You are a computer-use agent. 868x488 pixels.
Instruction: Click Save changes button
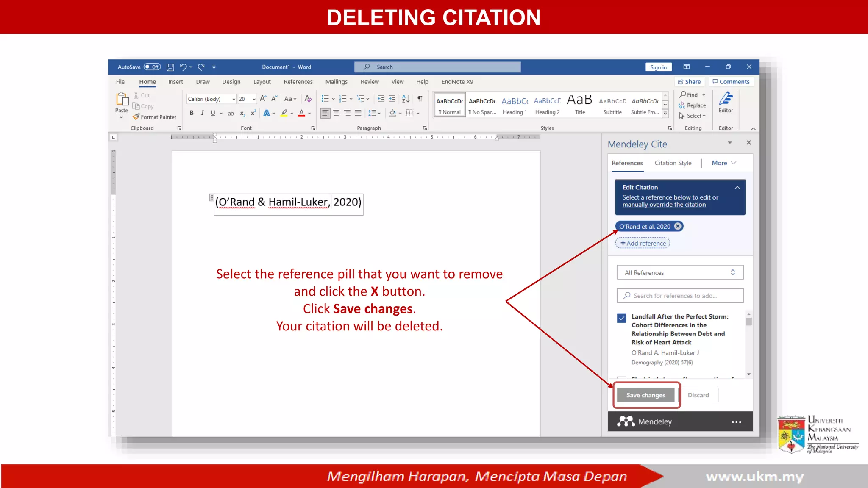tap(645, 395)
